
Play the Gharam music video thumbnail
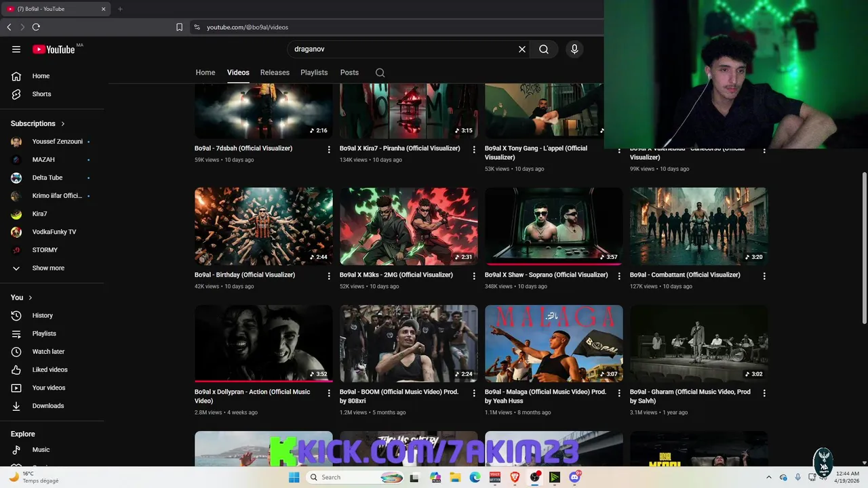pos(698,344)
